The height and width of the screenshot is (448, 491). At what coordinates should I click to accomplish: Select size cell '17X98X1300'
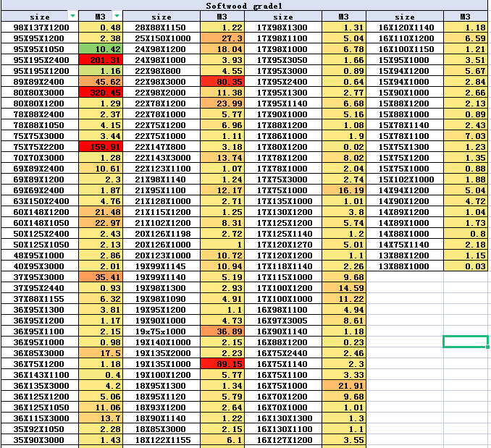point(283,28)
